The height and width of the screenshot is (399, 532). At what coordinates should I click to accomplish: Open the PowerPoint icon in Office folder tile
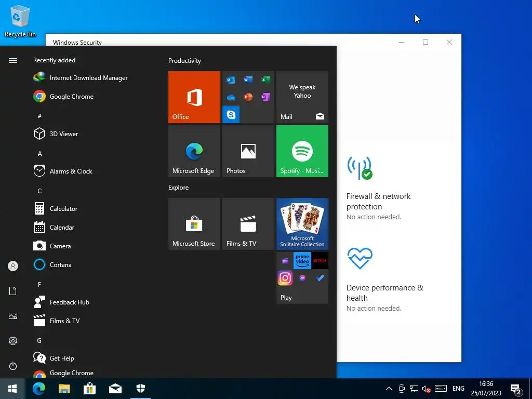point(248,97)
